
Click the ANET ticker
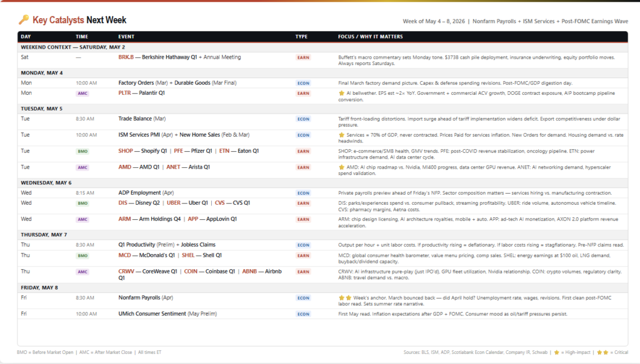[173, 167]
